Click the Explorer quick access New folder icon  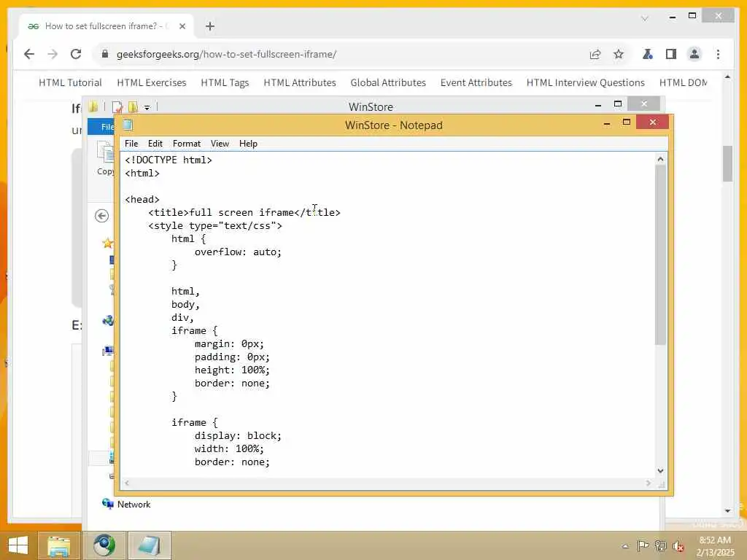pos(133,106)
